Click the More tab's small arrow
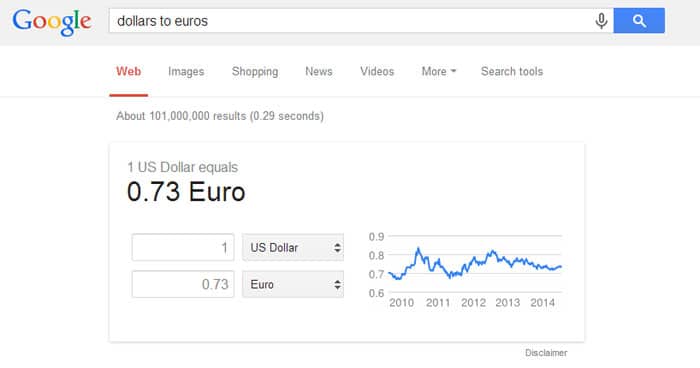 454,71
